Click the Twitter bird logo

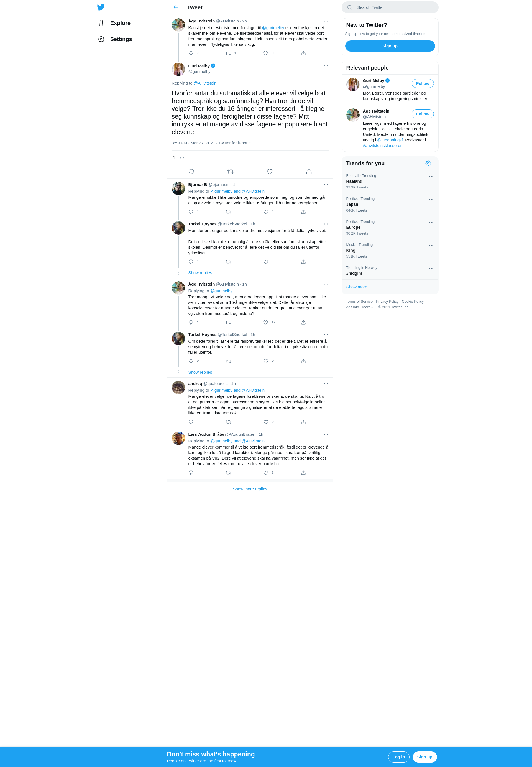point(101,7)
